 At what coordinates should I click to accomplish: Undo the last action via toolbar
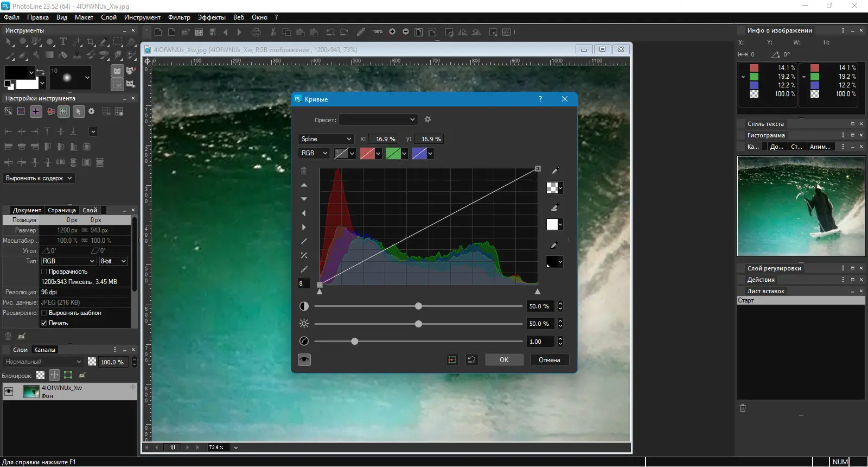tap(330, 32)
